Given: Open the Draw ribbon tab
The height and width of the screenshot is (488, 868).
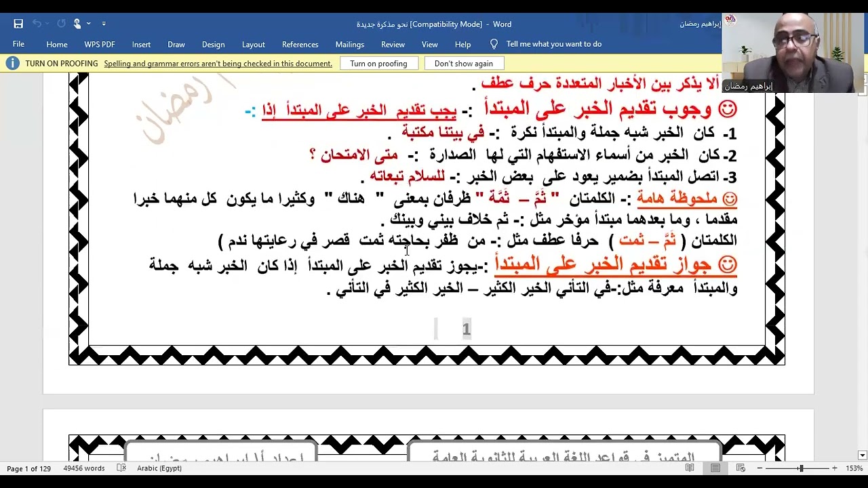Looking at the screenshot, I should click(x=176, y=44).
